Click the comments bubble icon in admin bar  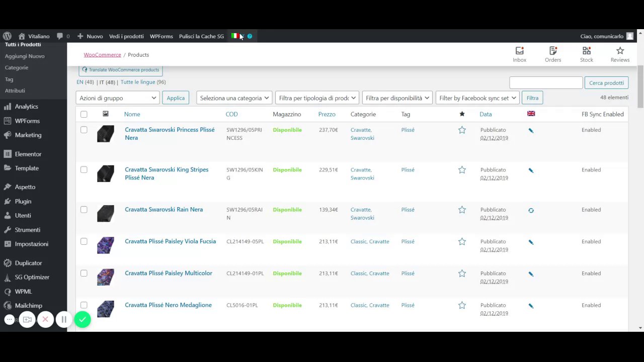60,36
